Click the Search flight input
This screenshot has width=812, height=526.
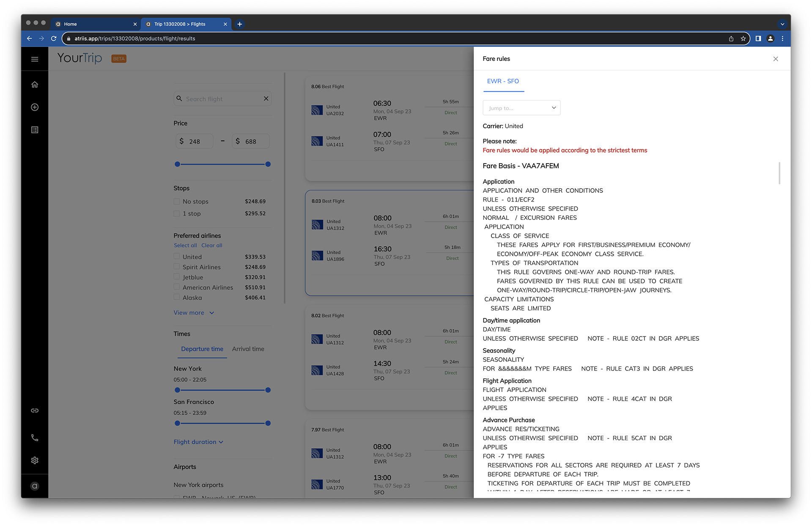[x=222, y=99]
